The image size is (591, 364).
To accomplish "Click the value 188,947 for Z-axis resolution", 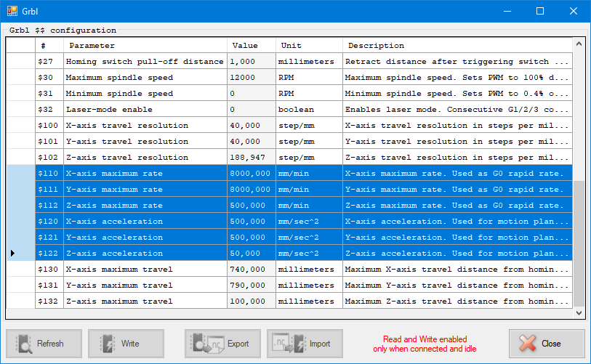I will coord(252,157).
